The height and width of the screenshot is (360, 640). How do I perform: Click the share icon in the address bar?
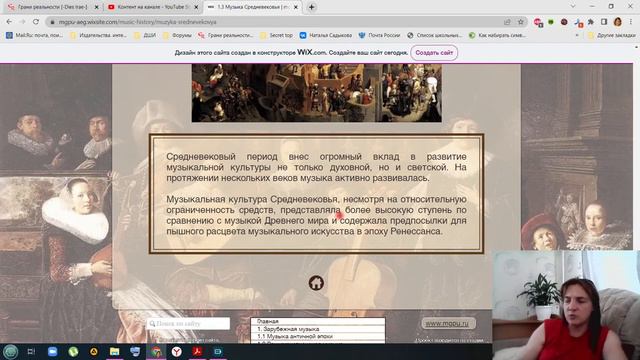507,22
